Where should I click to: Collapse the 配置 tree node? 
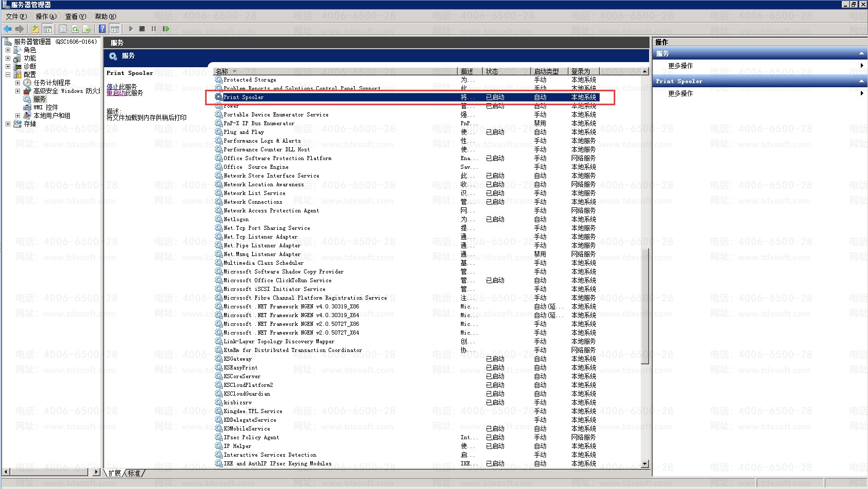point(8,75)
